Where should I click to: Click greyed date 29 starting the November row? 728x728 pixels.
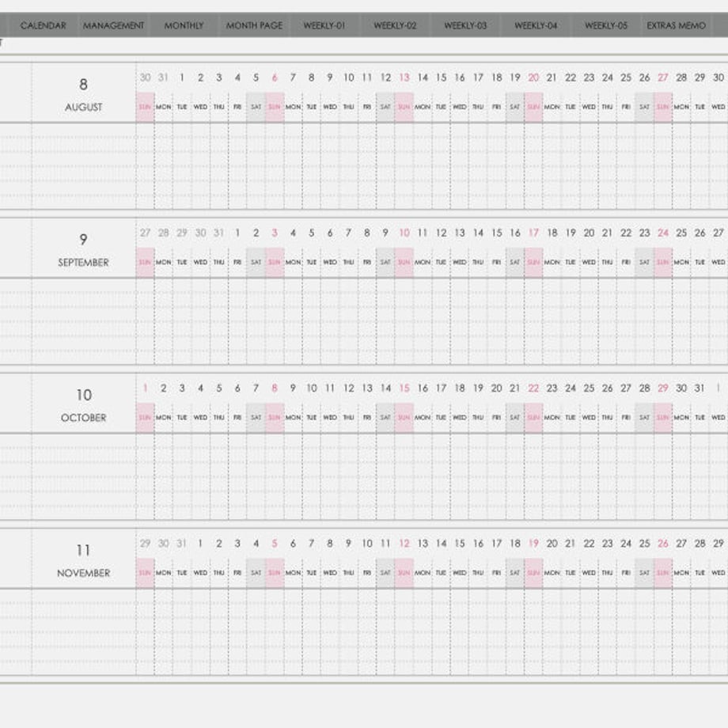coord(146,544)
